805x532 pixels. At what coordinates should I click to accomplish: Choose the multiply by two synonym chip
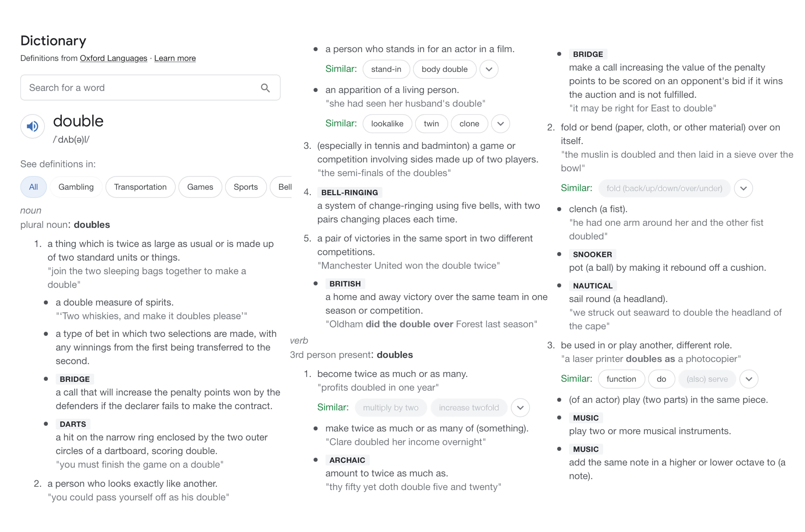(x=391, y=407)
